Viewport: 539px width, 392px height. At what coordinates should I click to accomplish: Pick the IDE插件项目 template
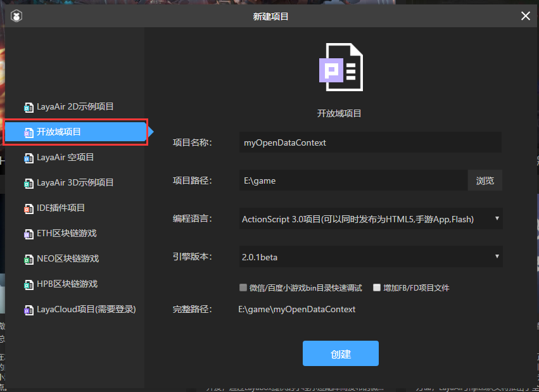(61, 208)
